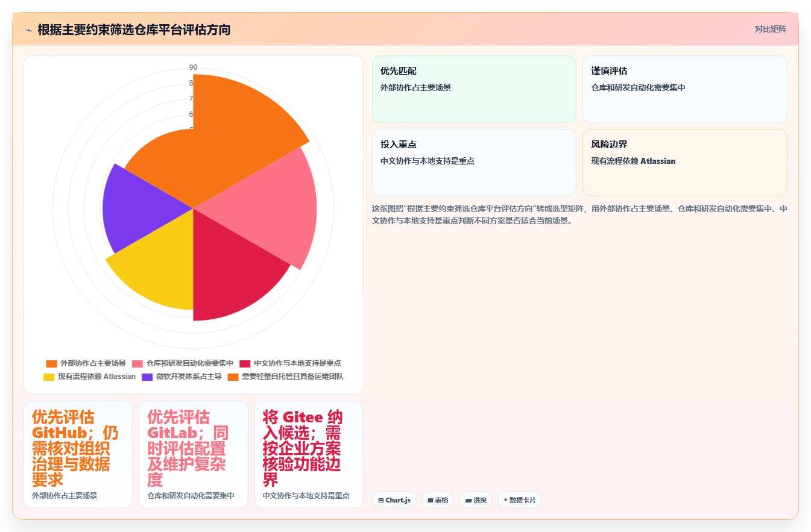Screen dimensions: 811x532
Task: Click 仓库和研发自动化需要集中 text in 谨慎评估 card
Action: pyautogui.click(x=638, y=87)
